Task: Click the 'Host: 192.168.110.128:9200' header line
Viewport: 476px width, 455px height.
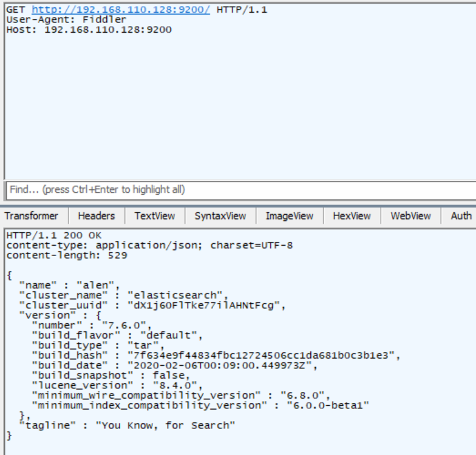Action: point(89,30)
